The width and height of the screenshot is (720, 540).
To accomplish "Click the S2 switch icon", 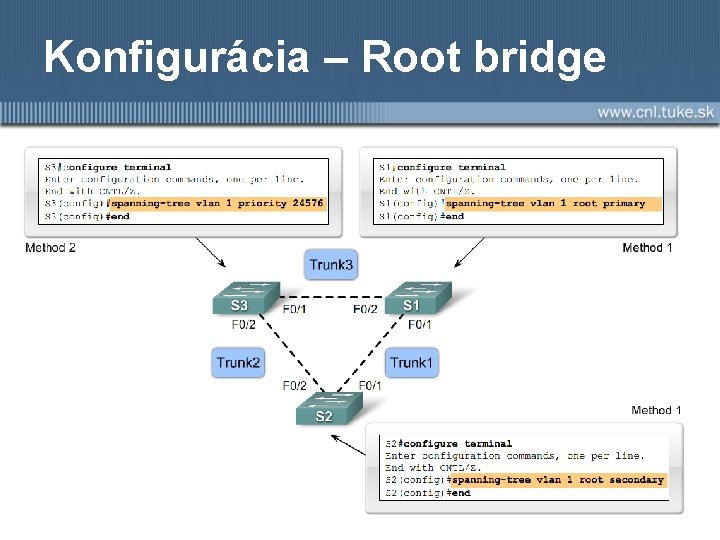I will (329, 408).
